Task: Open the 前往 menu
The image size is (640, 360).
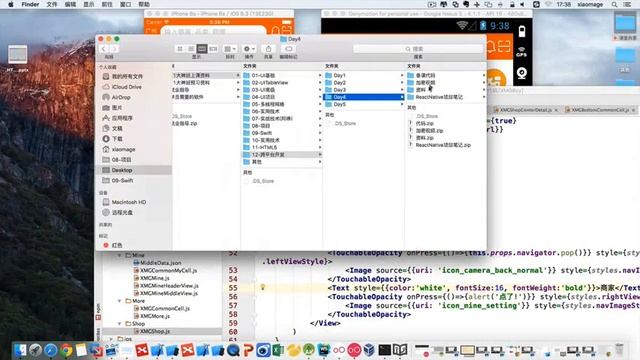Action: click(107, 4)
